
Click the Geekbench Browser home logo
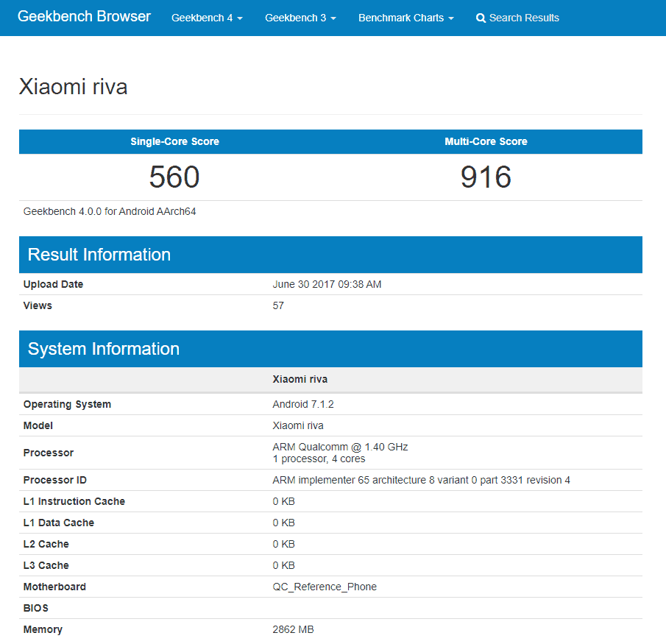click(x=84, y=17)
